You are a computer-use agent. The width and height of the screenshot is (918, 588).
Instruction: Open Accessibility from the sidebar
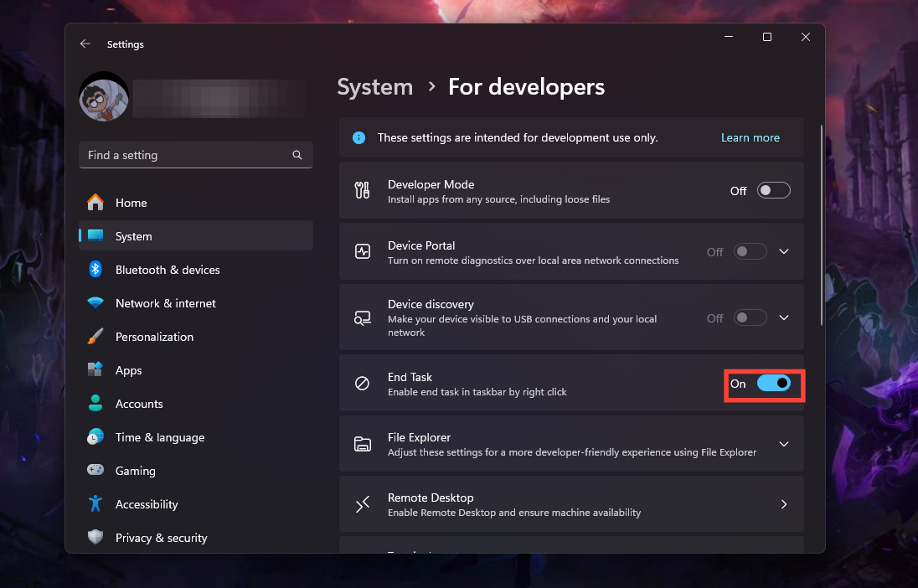click(147, 504)
